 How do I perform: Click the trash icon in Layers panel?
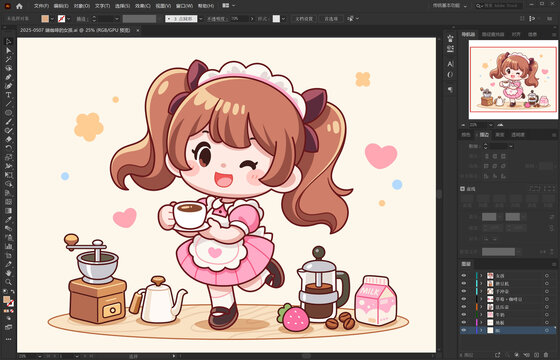[x=545, y=355]
